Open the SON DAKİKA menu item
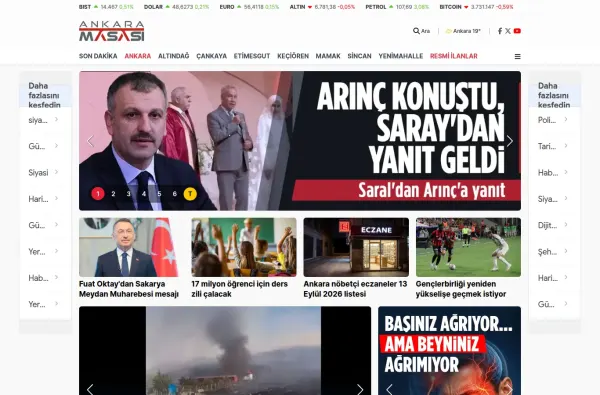Viewport: 600px width, 395px height. tap(98, 56)
